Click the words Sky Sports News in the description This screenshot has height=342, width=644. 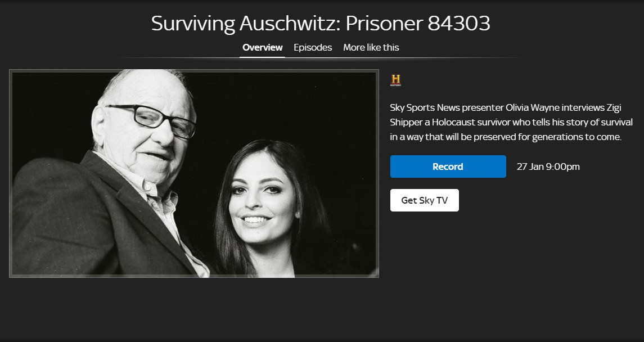[x=425, y=107]
